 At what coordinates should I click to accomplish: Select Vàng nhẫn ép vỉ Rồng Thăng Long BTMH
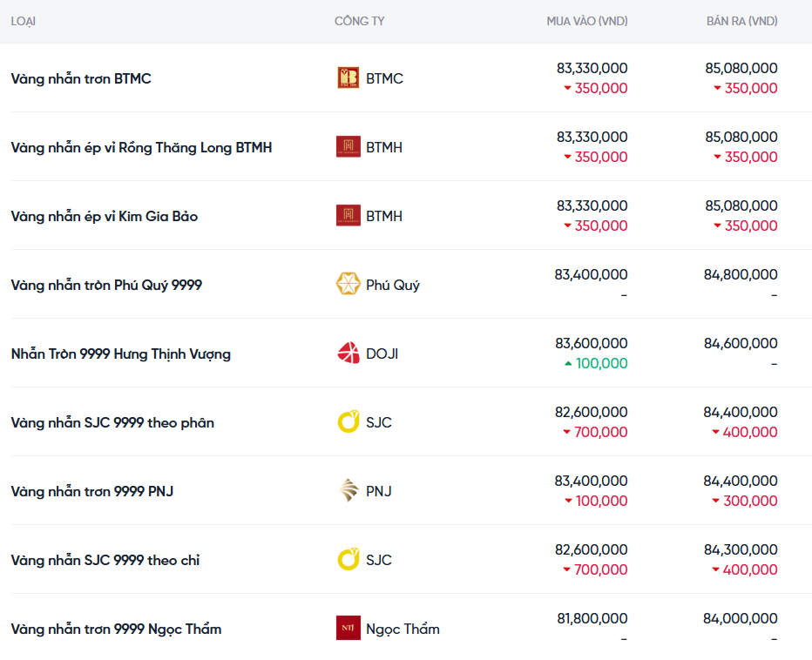tap(141, 148)
